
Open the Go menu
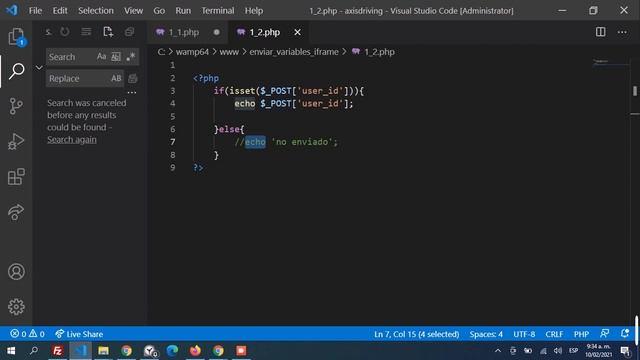(159, 11)
